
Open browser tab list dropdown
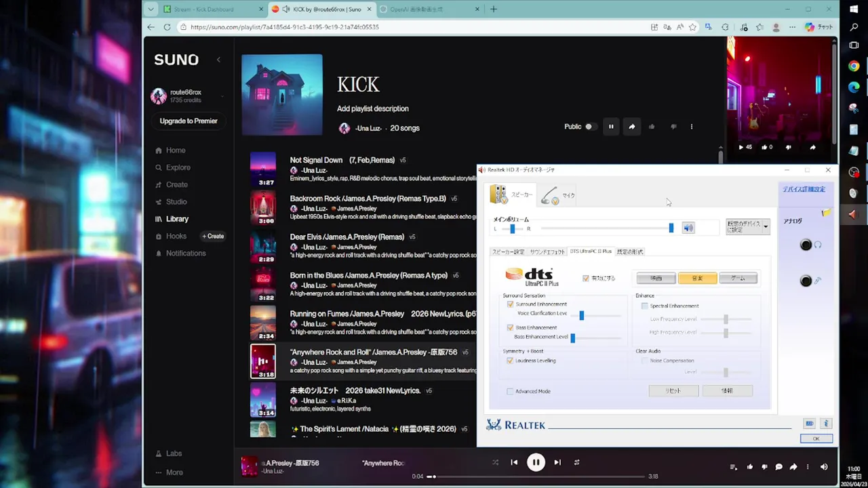point(151,9)
